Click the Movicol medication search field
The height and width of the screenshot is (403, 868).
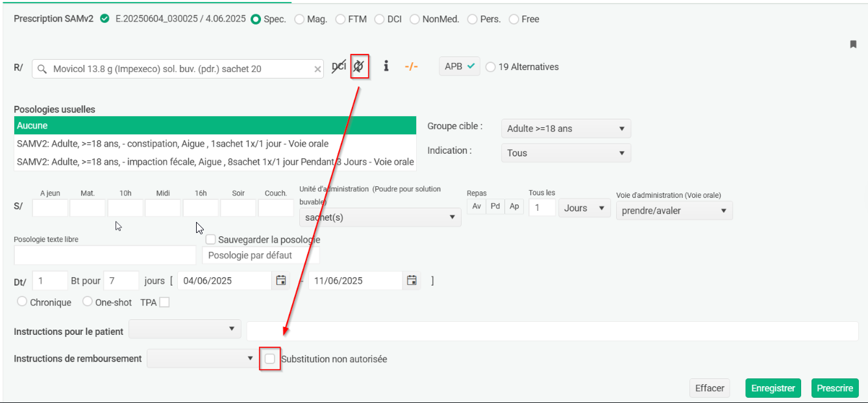coord(178,69)
